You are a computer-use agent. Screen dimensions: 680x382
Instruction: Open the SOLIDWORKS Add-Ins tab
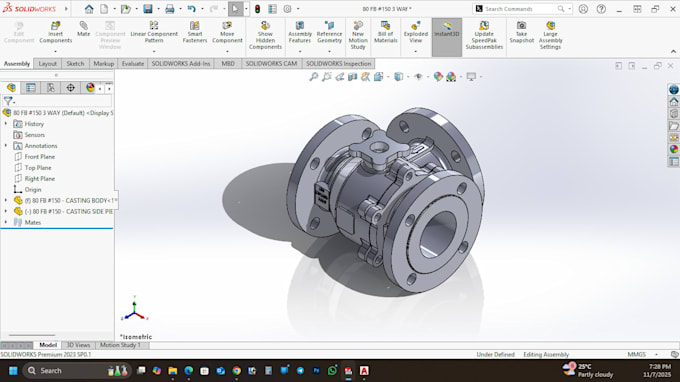181,64
